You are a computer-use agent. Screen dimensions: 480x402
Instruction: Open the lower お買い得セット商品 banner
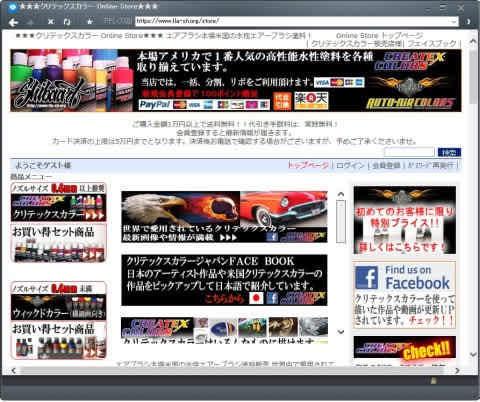pyautogui.click(x=59, y=340)
